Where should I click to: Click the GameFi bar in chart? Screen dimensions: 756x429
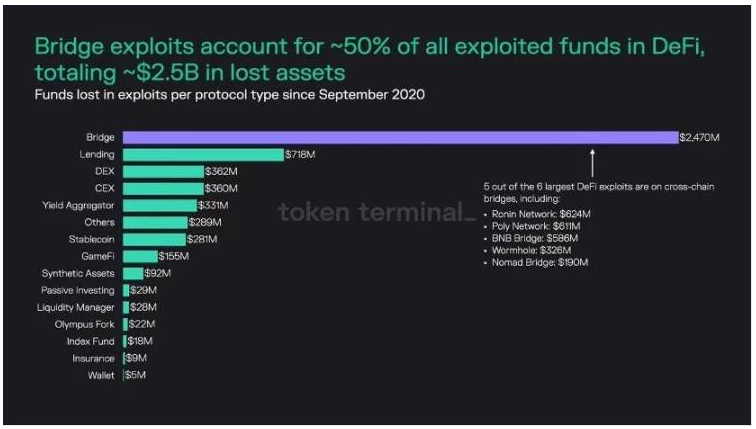(140, 256)
